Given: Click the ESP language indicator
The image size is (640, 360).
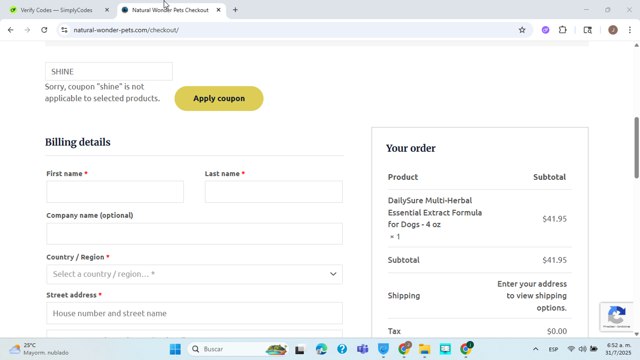Looking at the screenshot, I should point(553,349).
